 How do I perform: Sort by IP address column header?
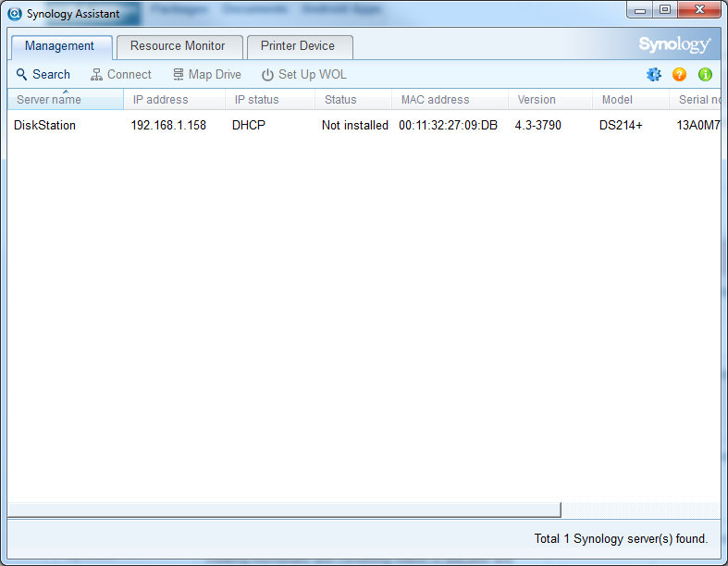click(175, 99)
